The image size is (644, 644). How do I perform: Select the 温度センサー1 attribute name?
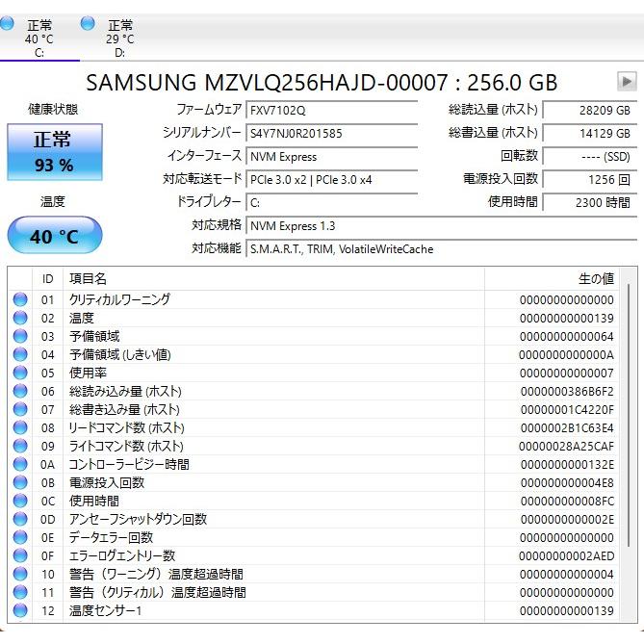pyautogui.click(x=105, y=610)
